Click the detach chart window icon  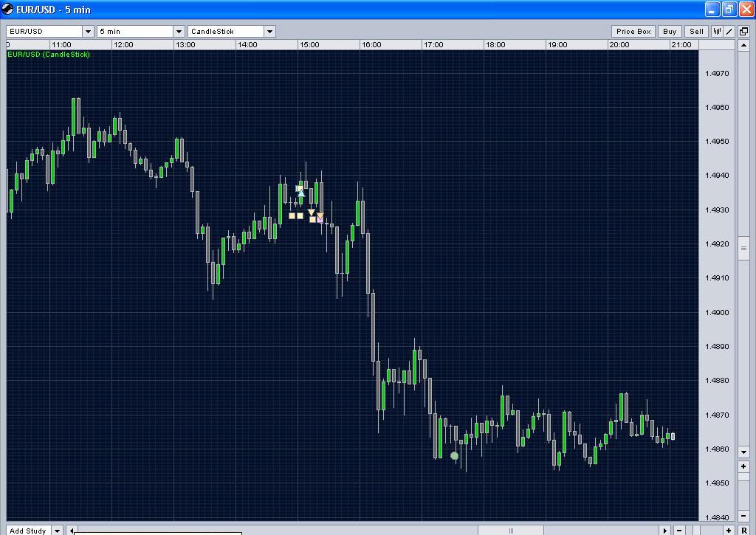pyautogui.click(x=743, y=31)
